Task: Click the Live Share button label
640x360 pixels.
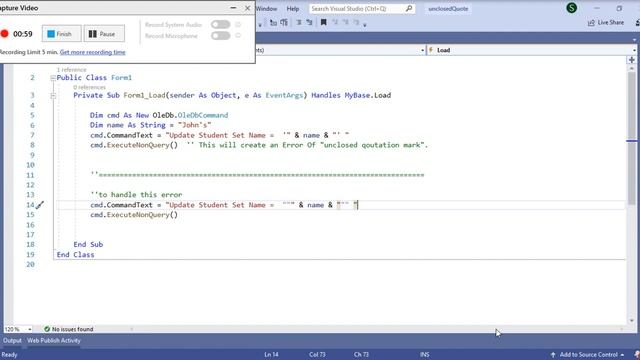Action: pos(611,23)
